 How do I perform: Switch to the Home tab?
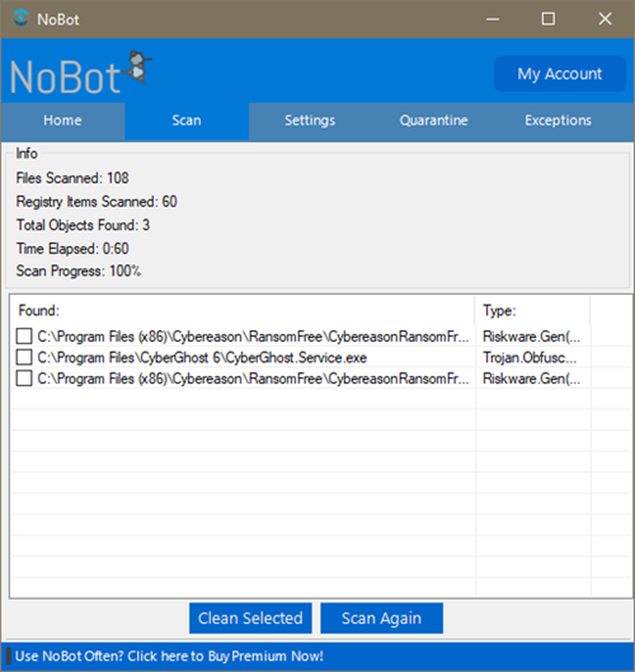tap(62, 121)
